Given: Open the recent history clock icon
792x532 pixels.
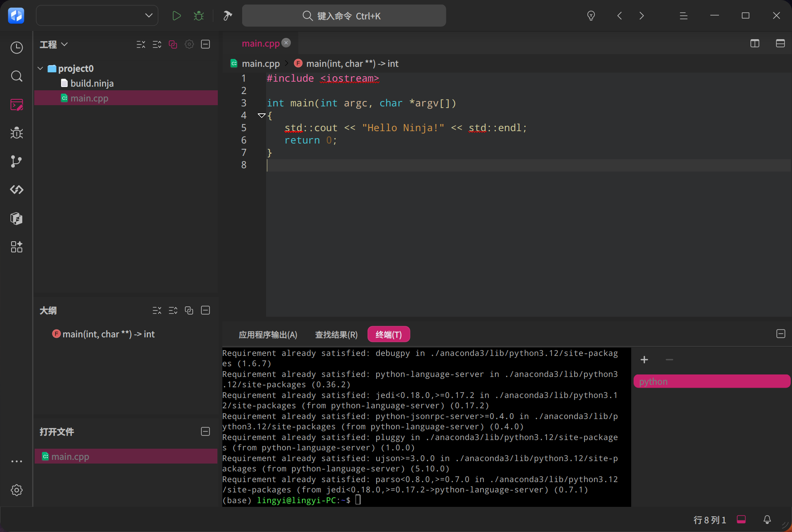Looking at the screenshot, I should (x=16, y=48).
